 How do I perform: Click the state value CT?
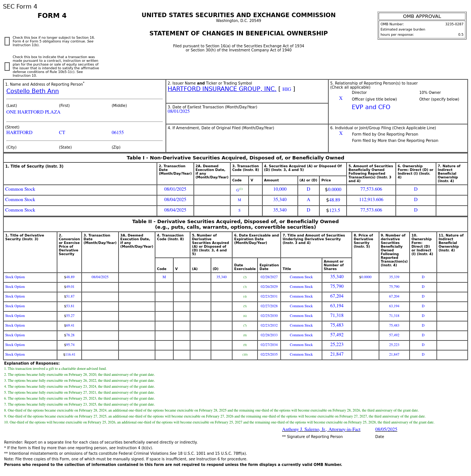click(x=62, y=133)
